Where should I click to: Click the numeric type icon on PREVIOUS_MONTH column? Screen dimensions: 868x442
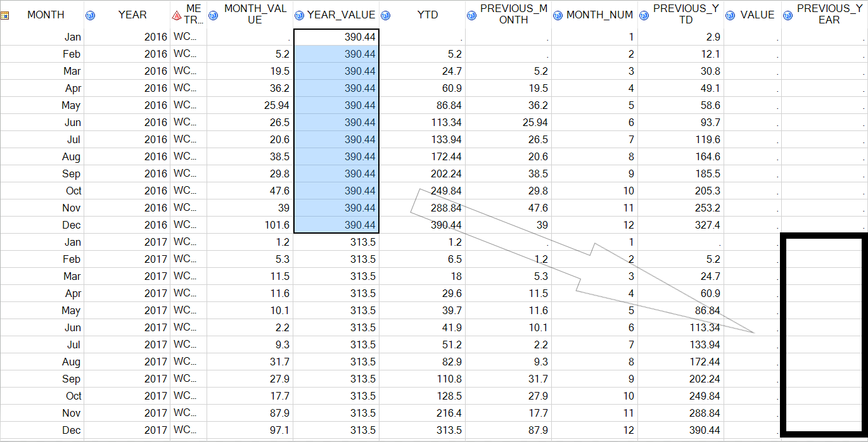tap(471, 15)
